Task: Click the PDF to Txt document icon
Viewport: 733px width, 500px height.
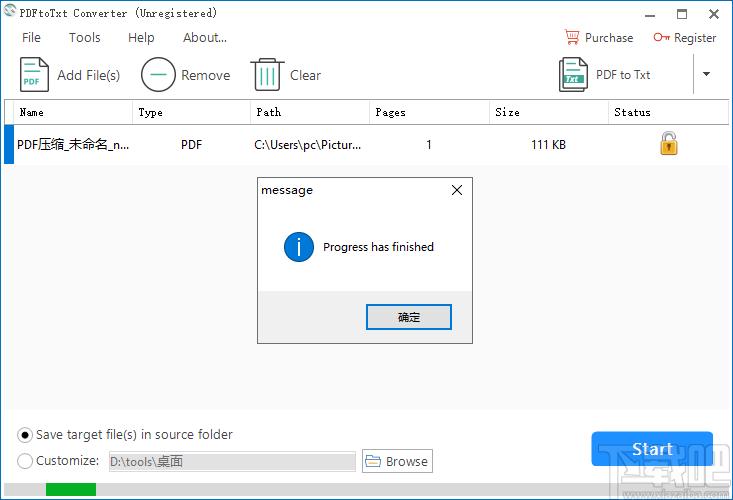Action: (x=573, y=74)
